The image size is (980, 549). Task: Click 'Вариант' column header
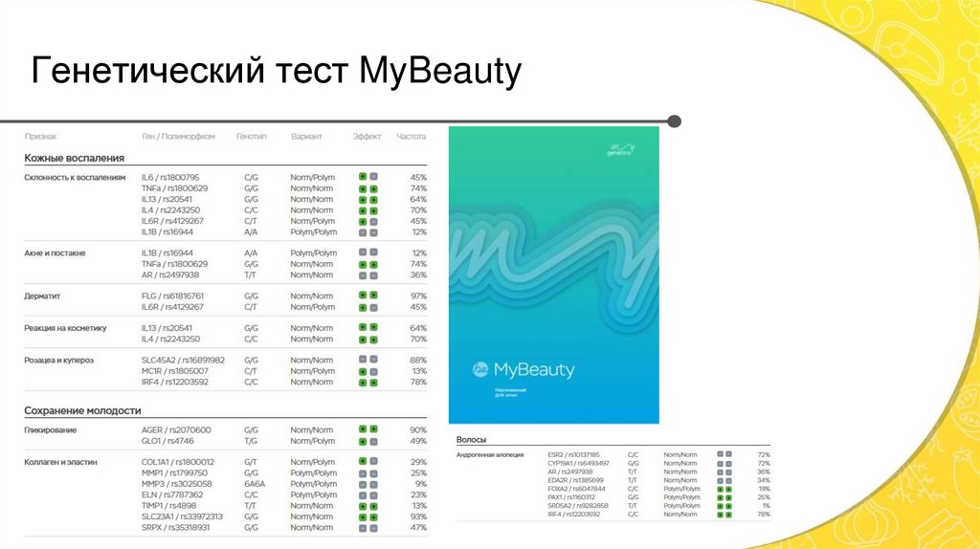[306, 136]
